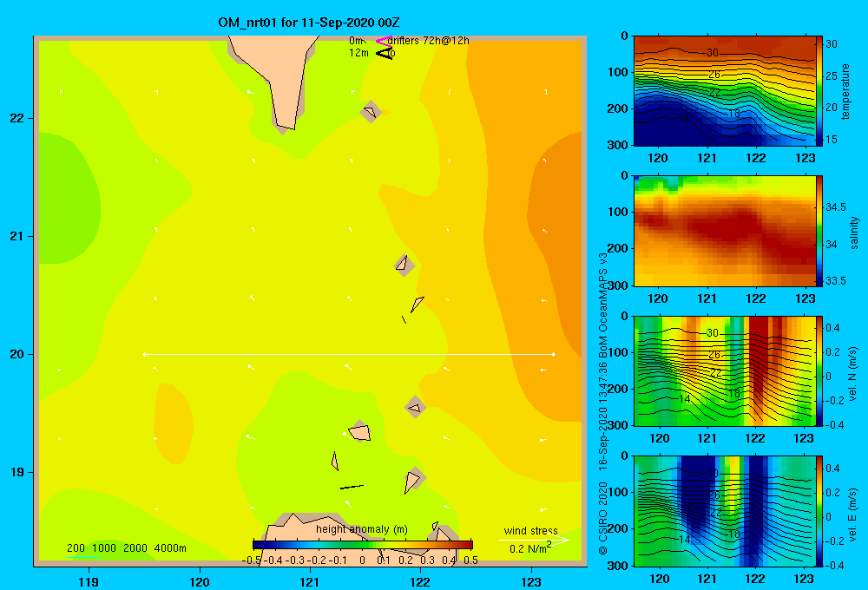Click the western endpoint of the white transect line
868x590 pixels.
[144, 354]
